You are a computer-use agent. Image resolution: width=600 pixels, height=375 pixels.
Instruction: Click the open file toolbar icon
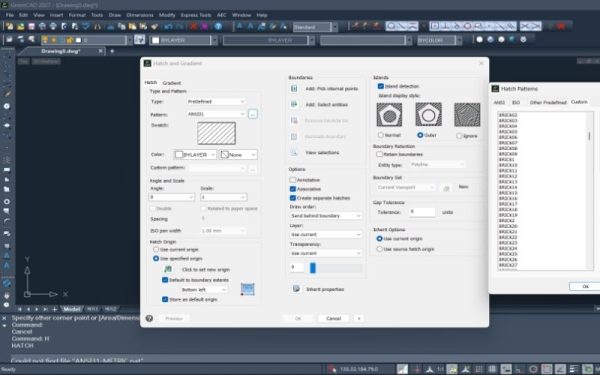tap(21, 26)
